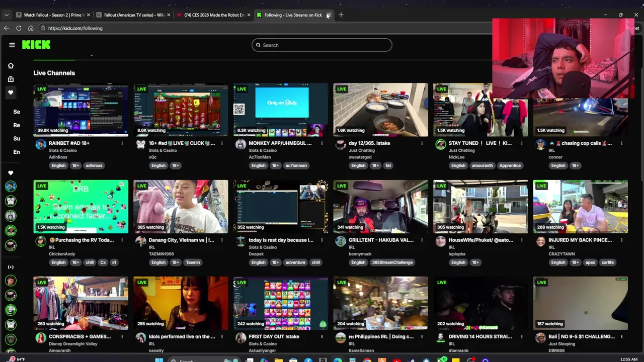Switch to Fallout Wikipedia tab
Image resolution: width=644 pixels, height=362 pixels.
point(133,15)
